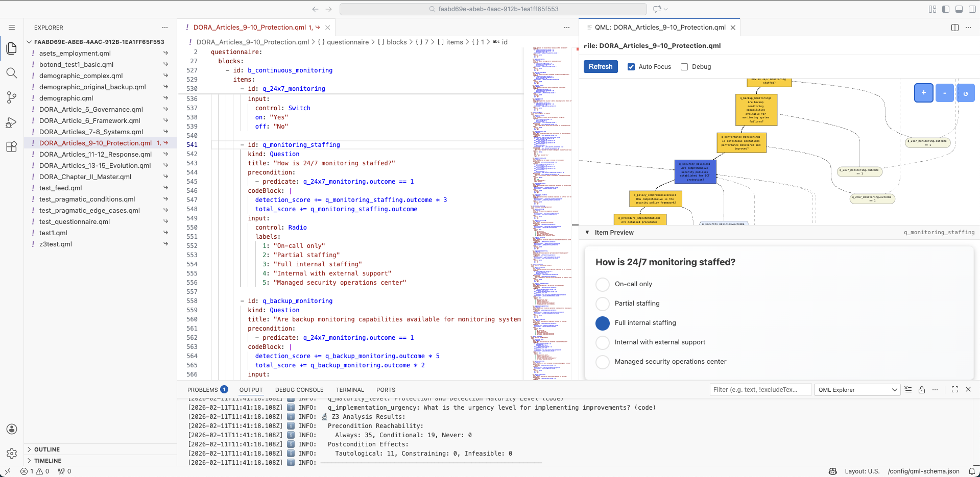Image resolution: width=980 pixels, height=477 pixels.
Task: Open the Search view in the activity bar
Action: [11, 73]
